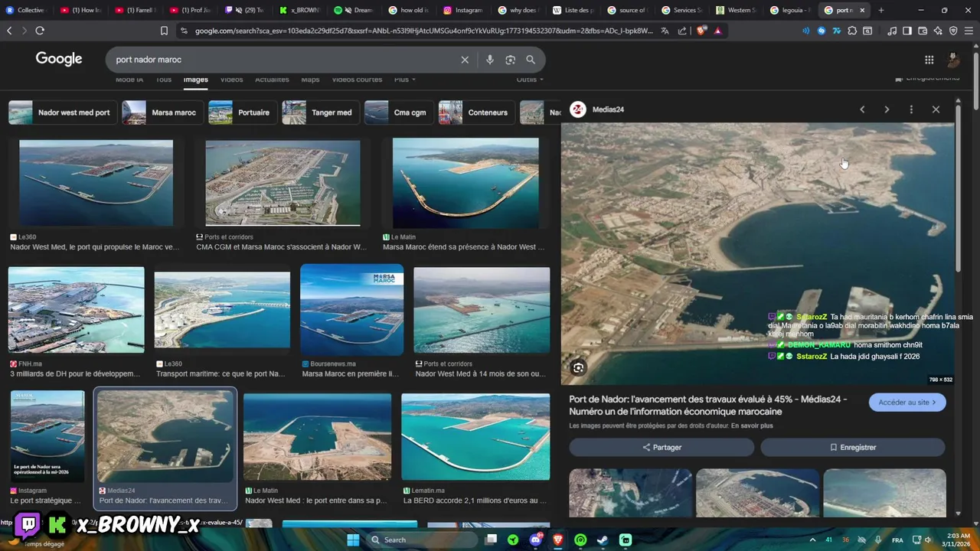Open the Brave Shields lion icon
980x551 pixels.
(x=702, y=31)
